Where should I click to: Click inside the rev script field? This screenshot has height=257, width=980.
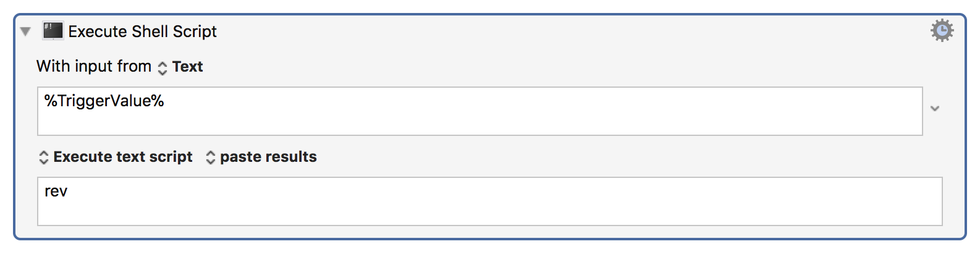(x=490, y=201)
